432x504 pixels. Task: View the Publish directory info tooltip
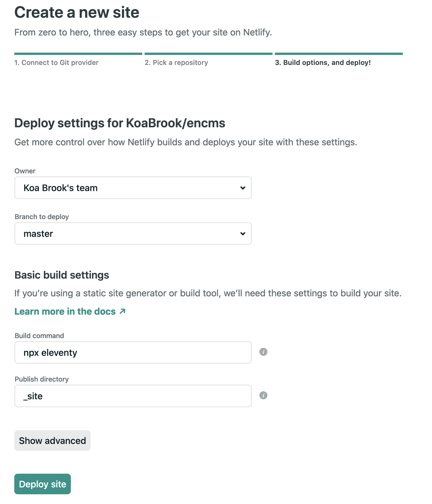(x=263, y=396)
